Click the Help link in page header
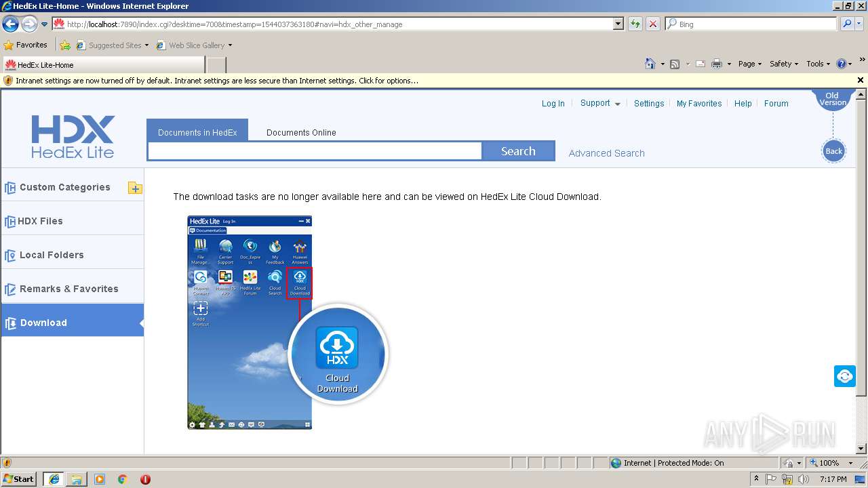Image resolution: width=868 pixels, height=488 pixels. pos(743,104)
